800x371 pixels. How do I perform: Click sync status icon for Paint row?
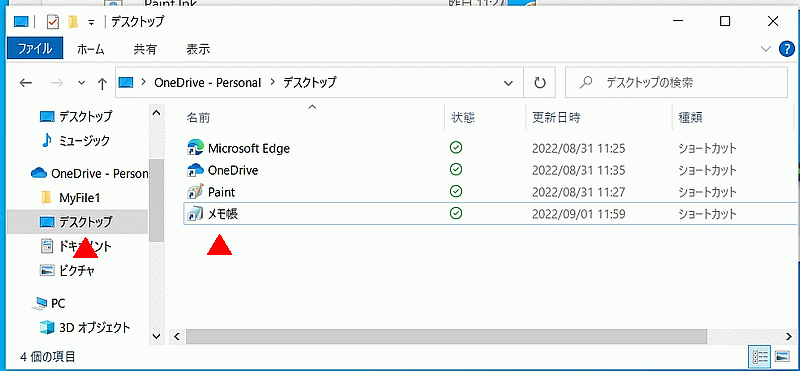pos(456,191)
